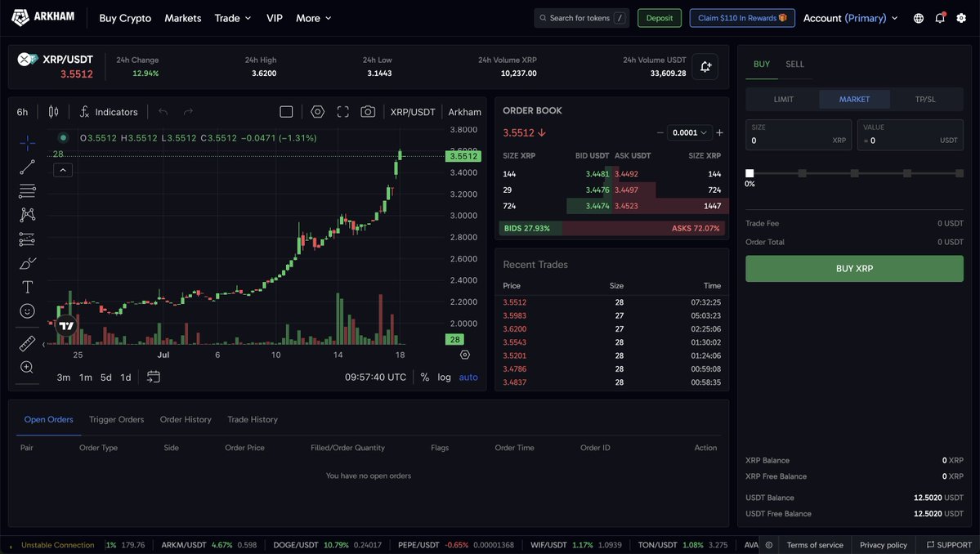
Task: Open the VIP page
Action: (x=275, y=18)
